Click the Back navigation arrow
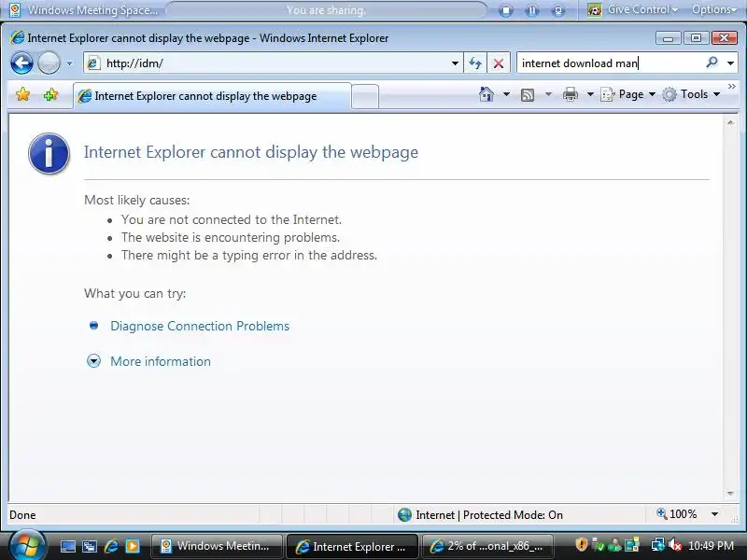 click(x=21, y=63)
